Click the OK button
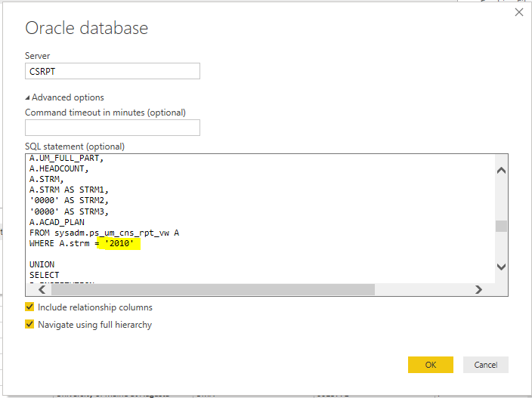The image size is (532, 398). pos(430,365)
